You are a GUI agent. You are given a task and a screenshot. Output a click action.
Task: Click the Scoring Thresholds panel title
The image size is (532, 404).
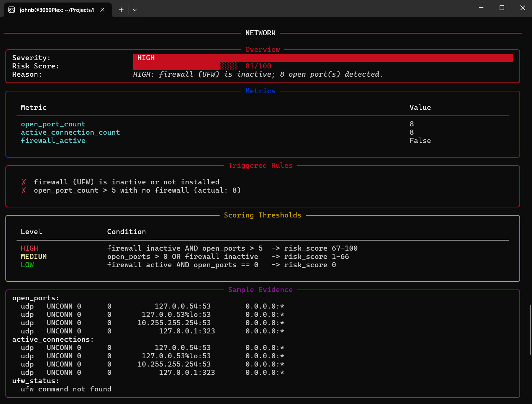(x=262, y=215)
